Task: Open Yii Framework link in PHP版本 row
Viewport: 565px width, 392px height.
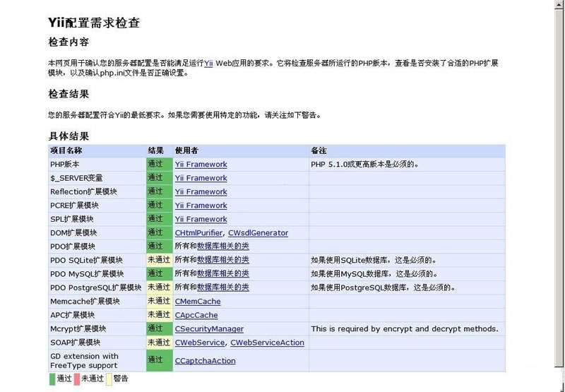Action: [201, 165]
